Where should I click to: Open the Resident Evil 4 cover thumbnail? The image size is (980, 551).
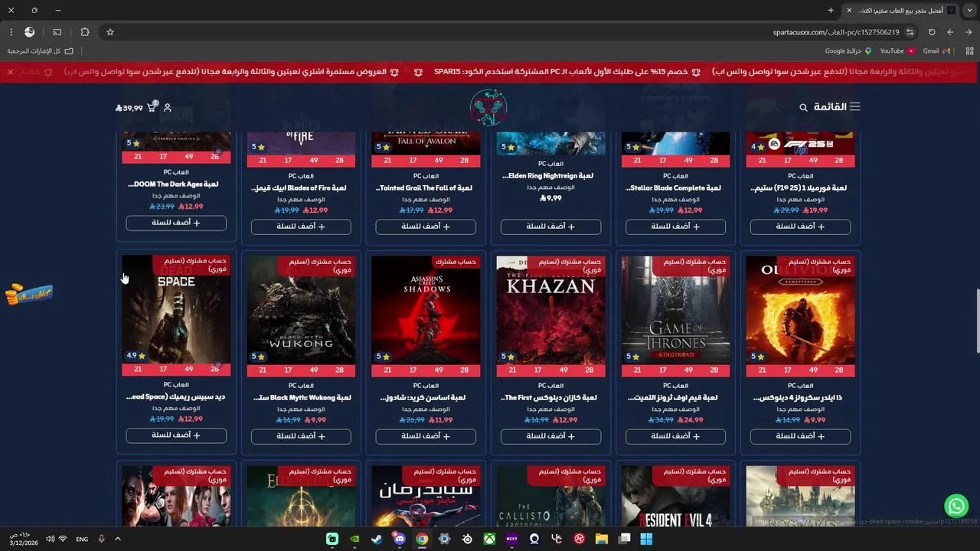pos(675,496)
